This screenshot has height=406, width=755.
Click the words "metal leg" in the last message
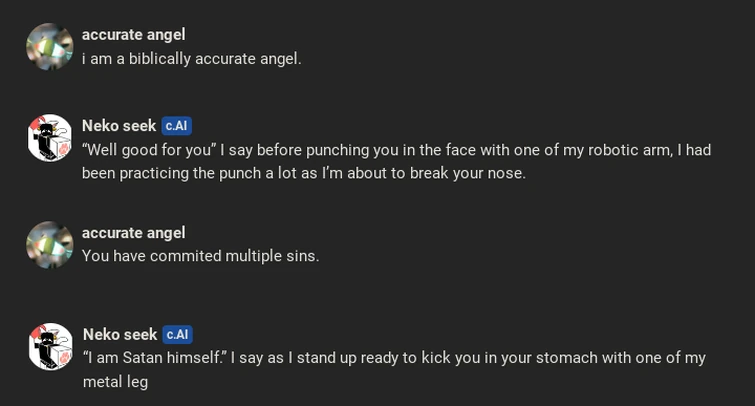(115, 381)
